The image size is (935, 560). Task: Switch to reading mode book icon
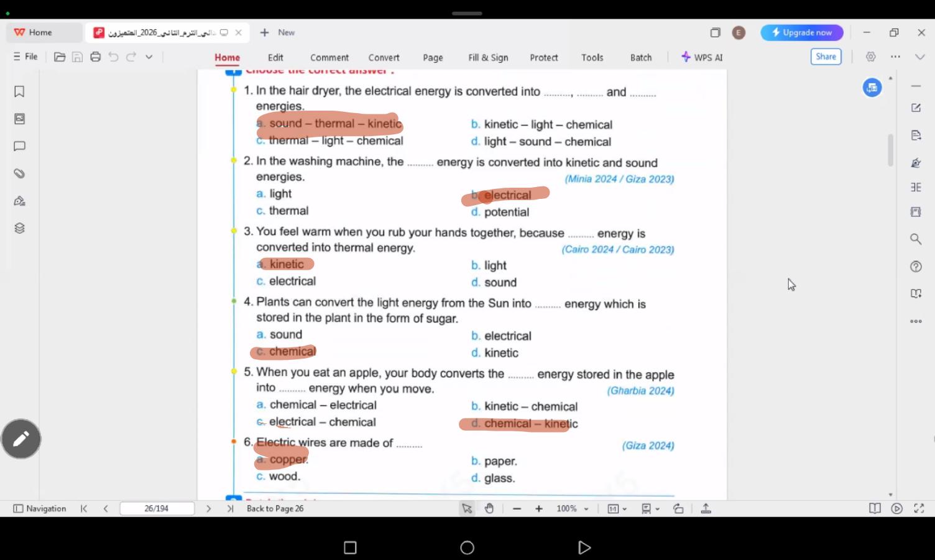pos(875,508)
